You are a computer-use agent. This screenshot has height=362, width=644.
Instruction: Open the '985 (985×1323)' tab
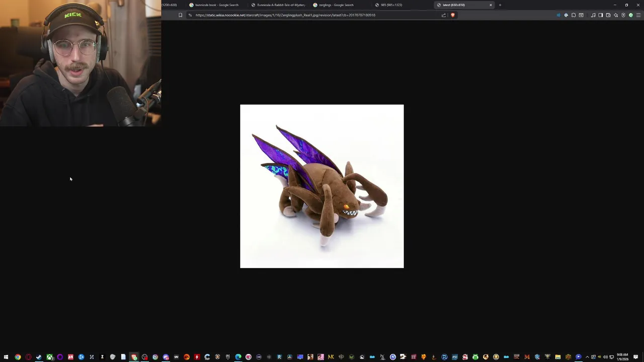403,5
